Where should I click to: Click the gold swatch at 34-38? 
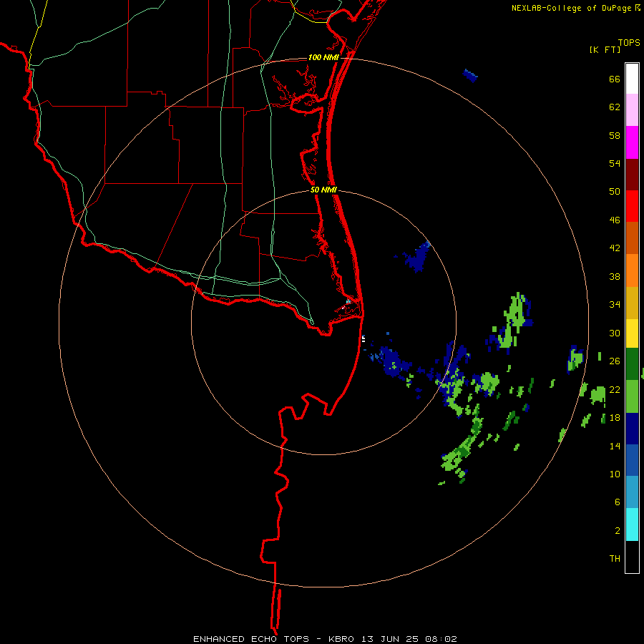click(x=632, y=303)
